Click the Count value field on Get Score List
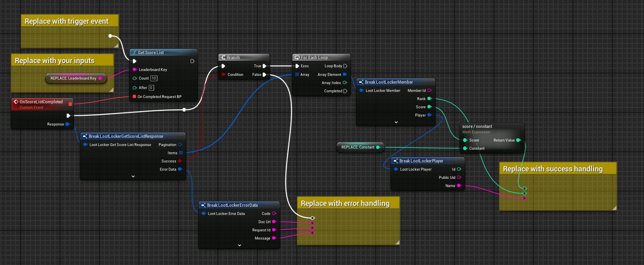 click(x=154, y=78)
